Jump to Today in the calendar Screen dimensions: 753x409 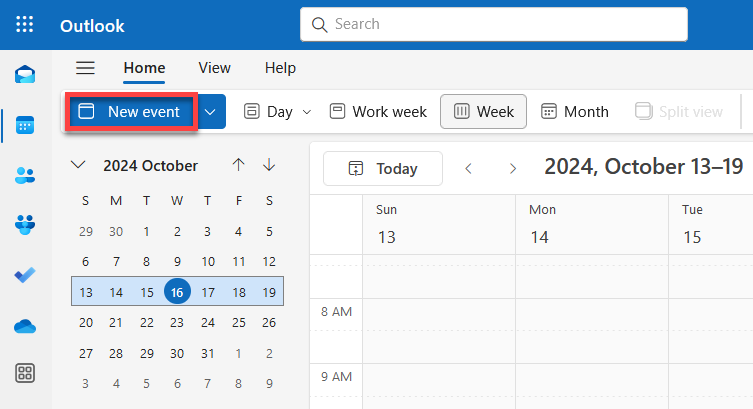(383, 168)
